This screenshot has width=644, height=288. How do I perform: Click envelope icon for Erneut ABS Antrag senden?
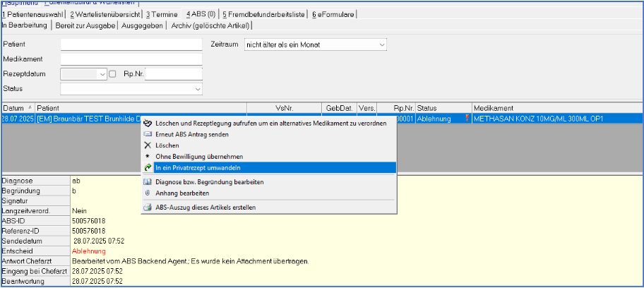[x=148, y=134]
